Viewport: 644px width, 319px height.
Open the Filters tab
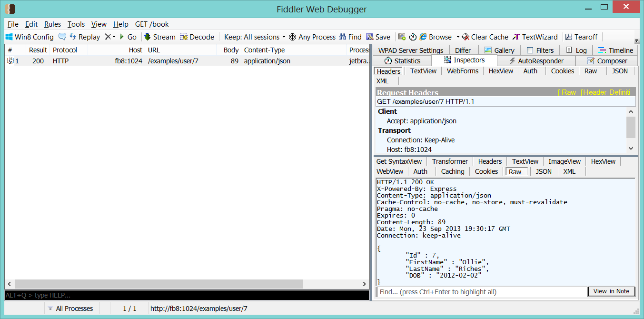click(540, 50)
